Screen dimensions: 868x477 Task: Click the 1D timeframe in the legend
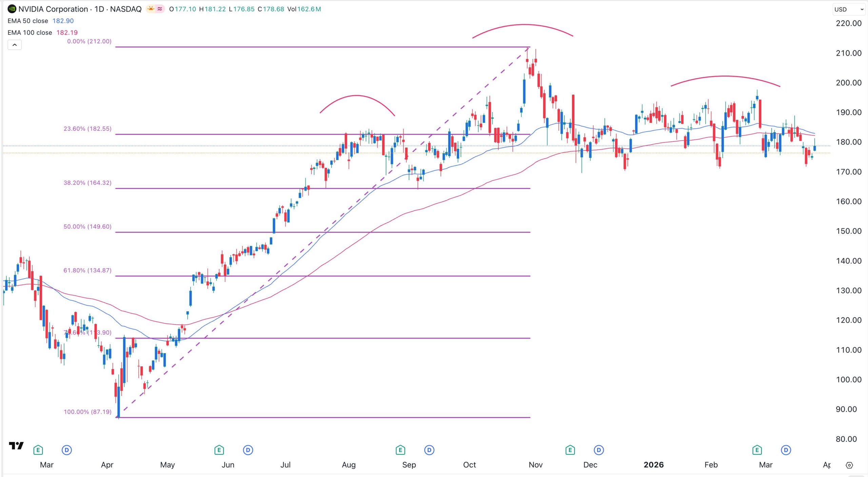(x=99, y=9)
